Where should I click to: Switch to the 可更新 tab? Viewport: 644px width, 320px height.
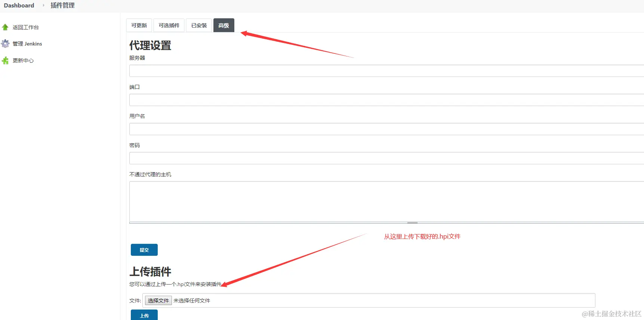(x=139, y=25)
